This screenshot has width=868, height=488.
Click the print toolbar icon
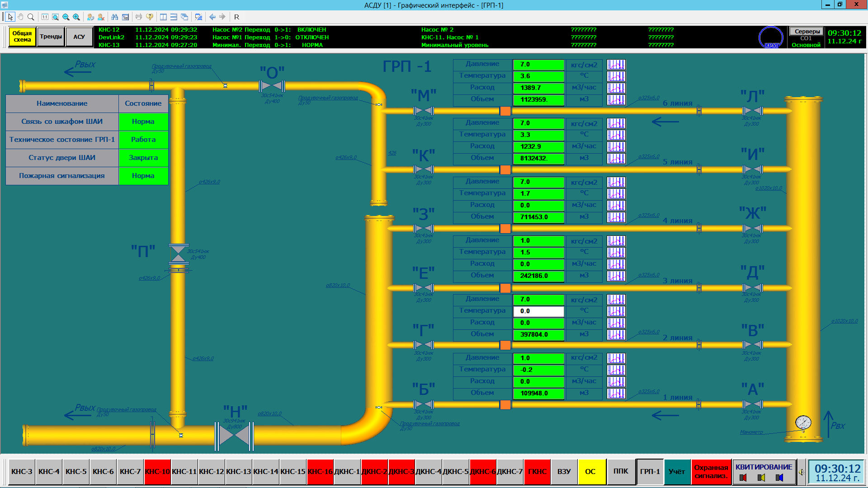(139, 17)
